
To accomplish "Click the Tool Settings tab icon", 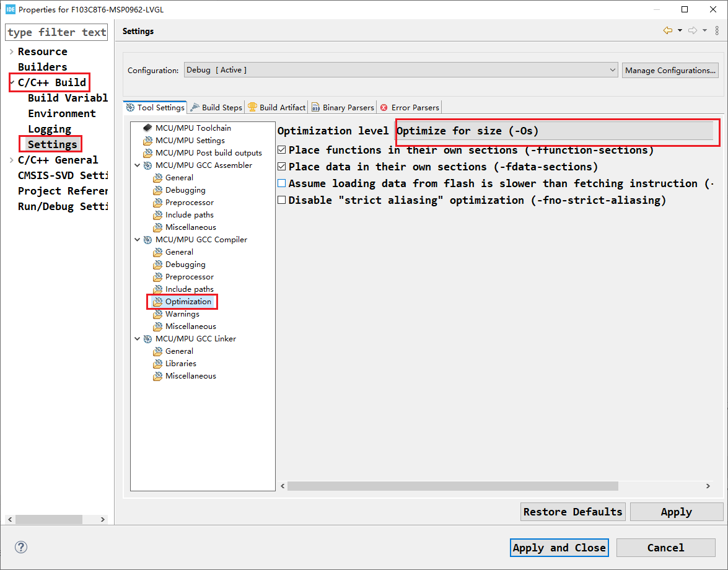I will coord(131,107).
